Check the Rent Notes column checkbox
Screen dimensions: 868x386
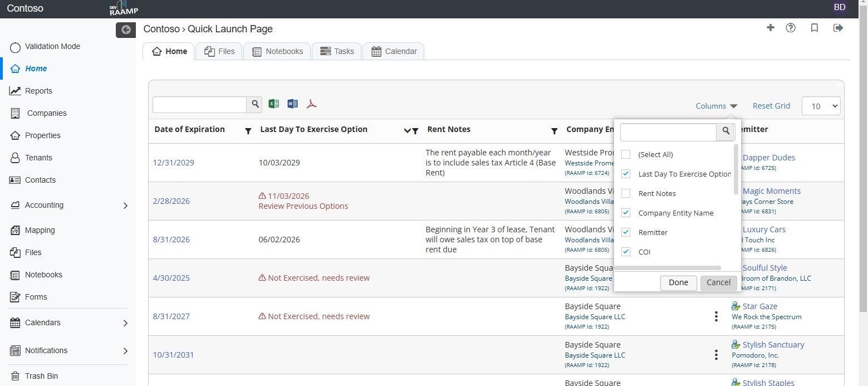pyautogui.click(x=626, y=193)
